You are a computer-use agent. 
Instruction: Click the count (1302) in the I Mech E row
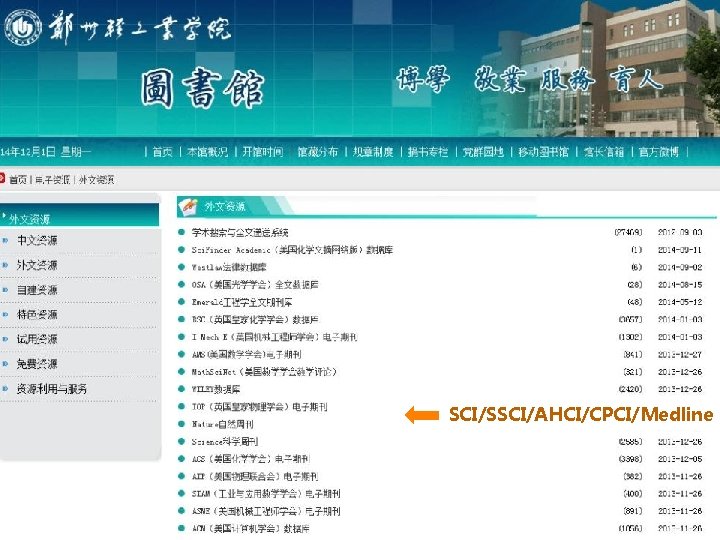pyautogui.click(x=630, y=337)
